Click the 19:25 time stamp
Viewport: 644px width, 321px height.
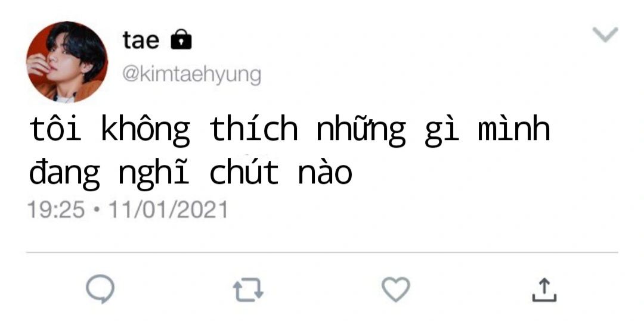(x=56, y=210)
